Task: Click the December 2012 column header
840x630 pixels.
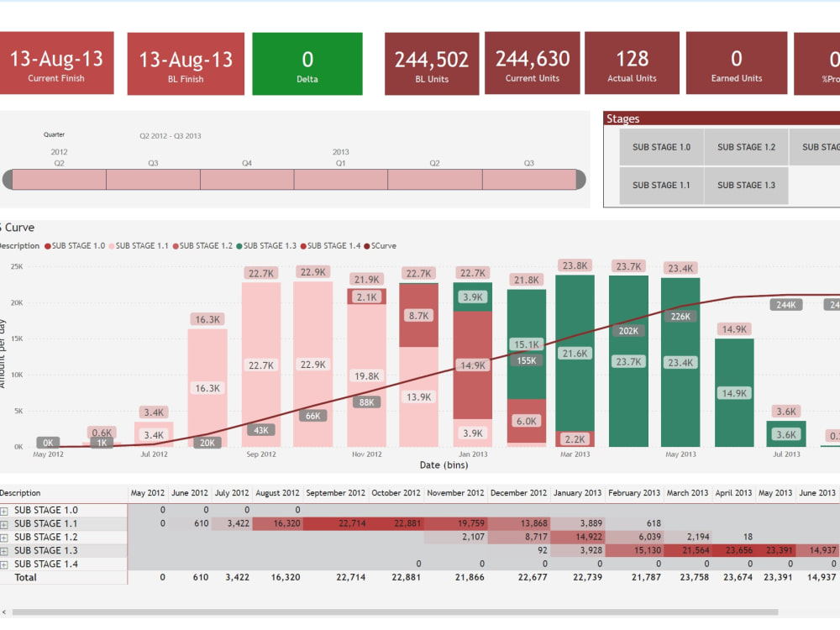Action: pos(518,493)
